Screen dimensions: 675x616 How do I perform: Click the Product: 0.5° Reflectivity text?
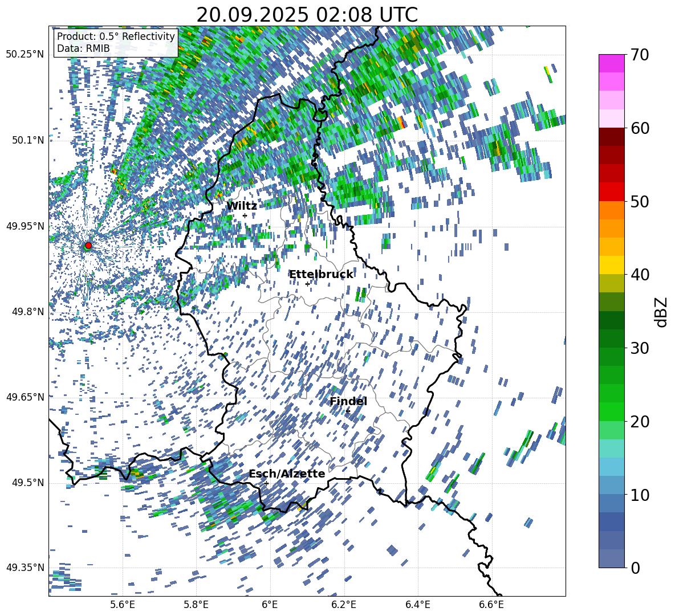[x=116, y=36]
